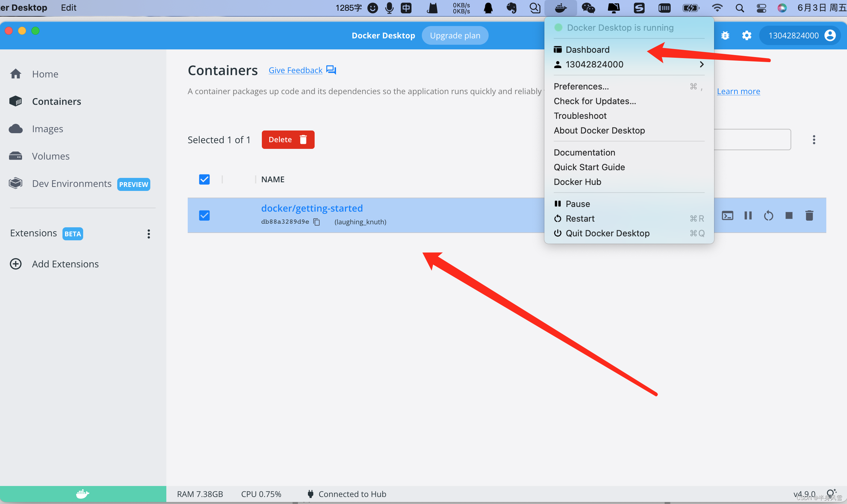Click the Stop container icon
This screenshot has width=847, height=504.
[789, 215]
